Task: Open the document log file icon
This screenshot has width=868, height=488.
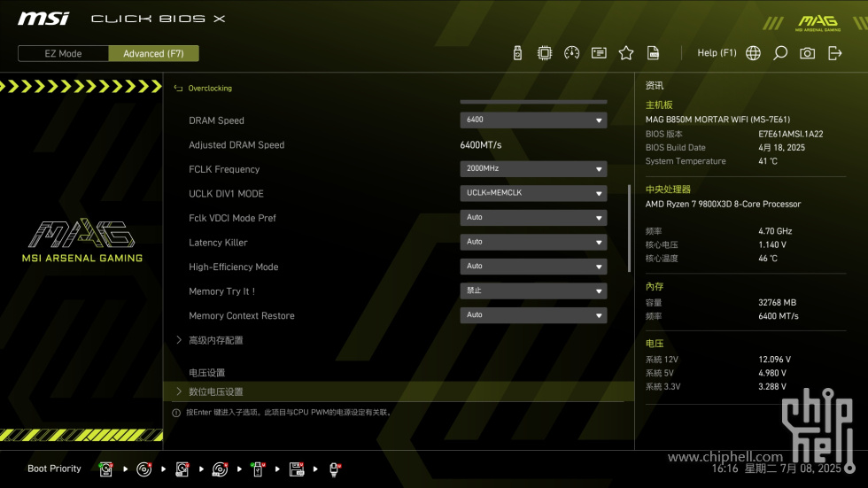Action: coord(654,53)
